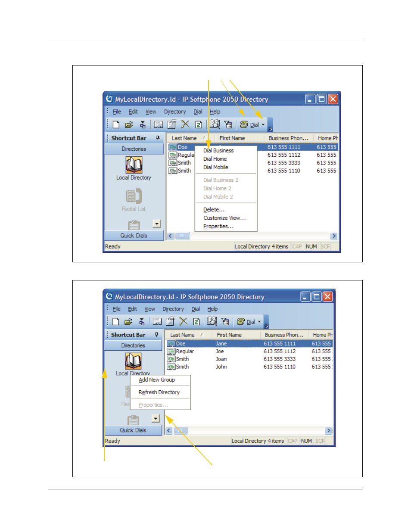Click the filter view icon in upper window
Viewport: 411px width, 532px height.
pyautogui.click(x=228, y=124)
